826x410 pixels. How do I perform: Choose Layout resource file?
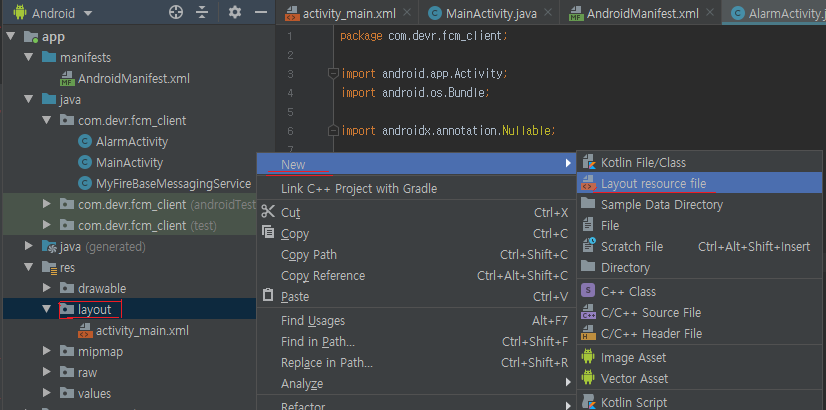tap(700, 183)
